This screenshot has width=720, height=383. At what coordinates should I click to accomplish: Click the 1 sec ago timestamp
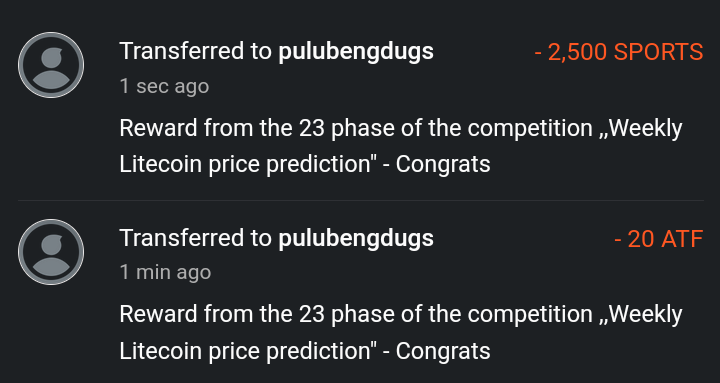coord(164,86)
